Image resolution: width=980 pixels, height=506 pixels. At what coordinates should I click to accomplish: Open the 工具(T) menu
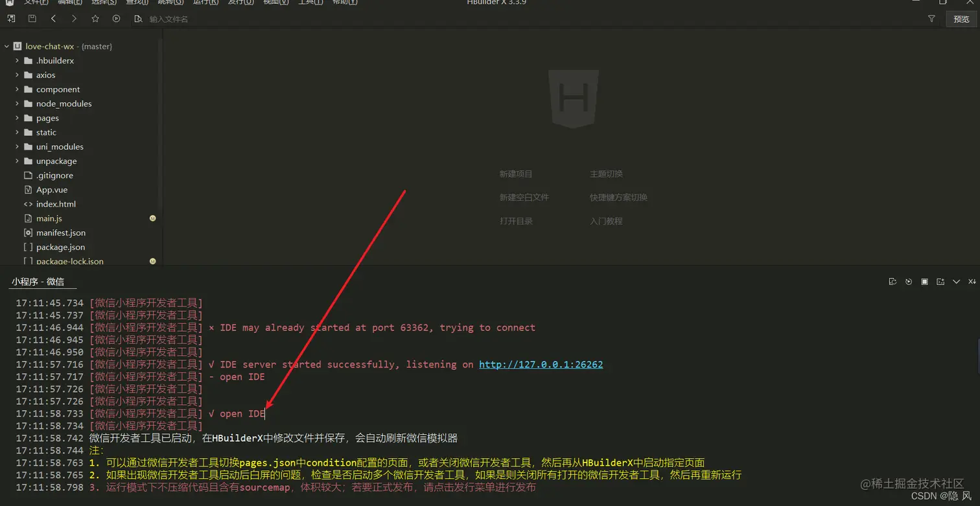tap(310, 2)
